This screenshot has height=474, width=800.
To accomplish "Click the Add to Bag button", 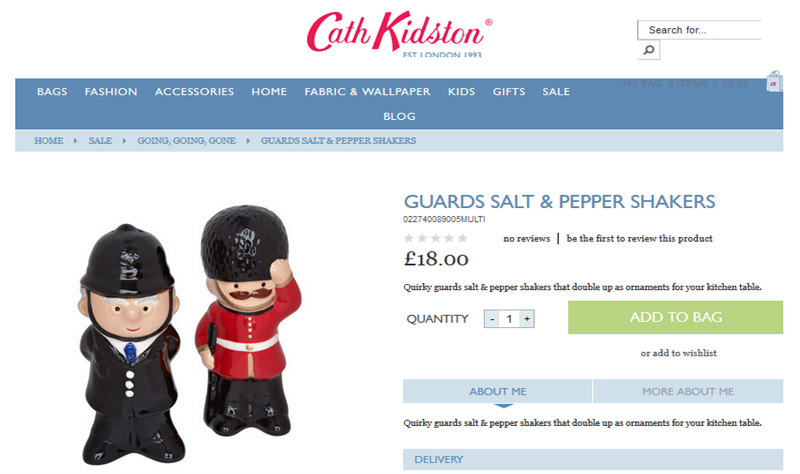I will click(x=676, y=317).
